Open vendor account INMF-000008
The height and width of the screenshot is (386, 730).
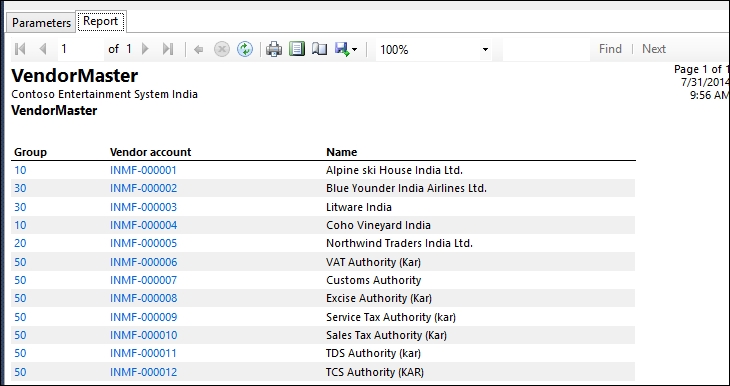(x=143, y=298)
